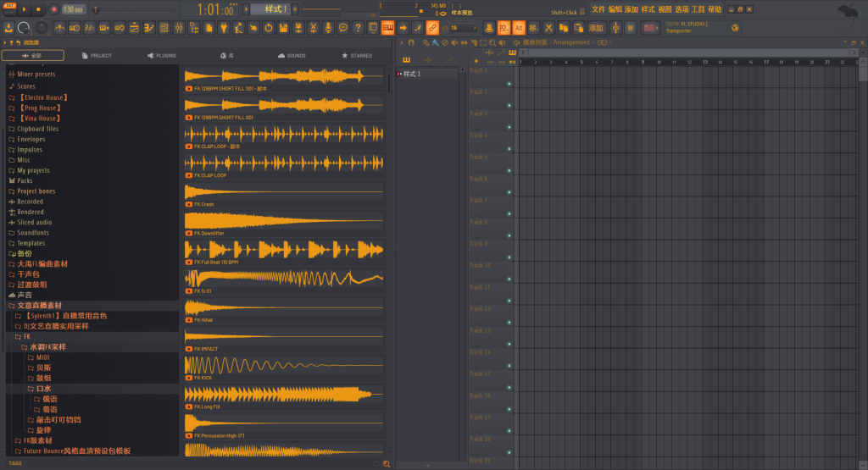Mute Track 5 with its green toggle
The height and width of the screenshot is (470, 868).
[x=509, y=171]
